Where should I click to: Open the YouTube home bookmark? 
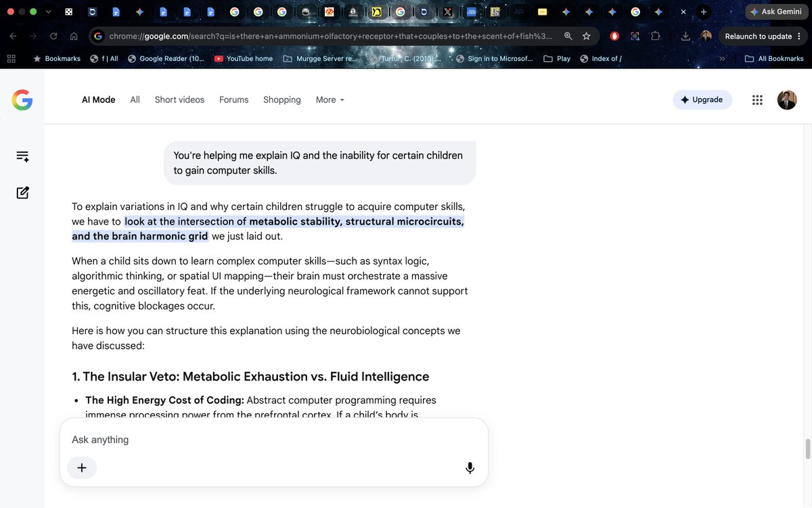tap(244, 59)
